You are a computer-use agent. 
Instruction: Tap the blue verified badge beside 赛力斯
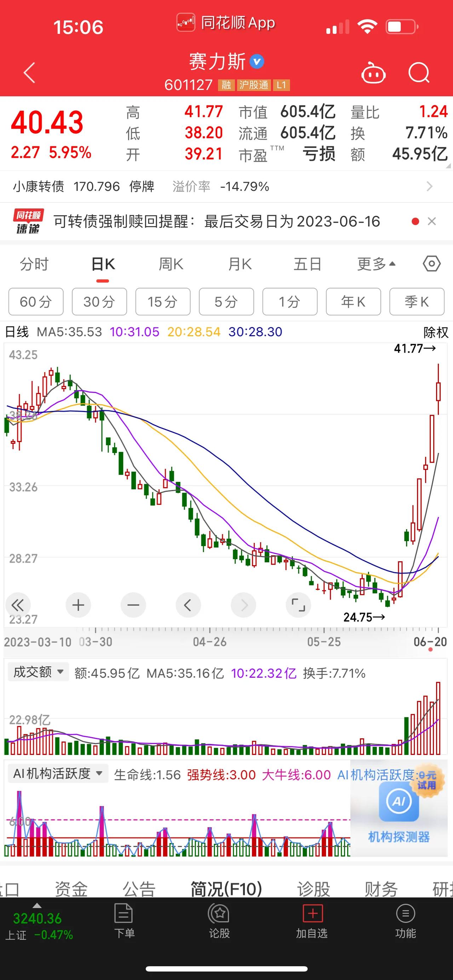coord(257,62)
